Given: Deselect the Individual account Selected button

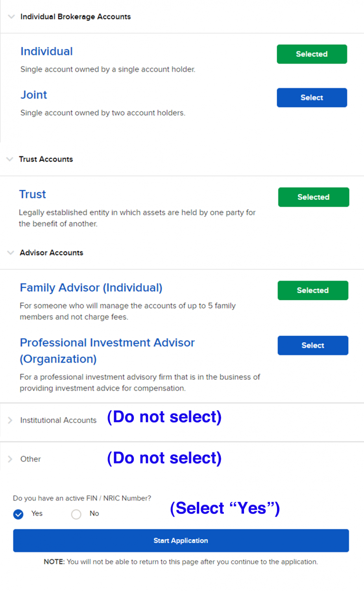Looking at the screenshot, I should click(312, 54).
